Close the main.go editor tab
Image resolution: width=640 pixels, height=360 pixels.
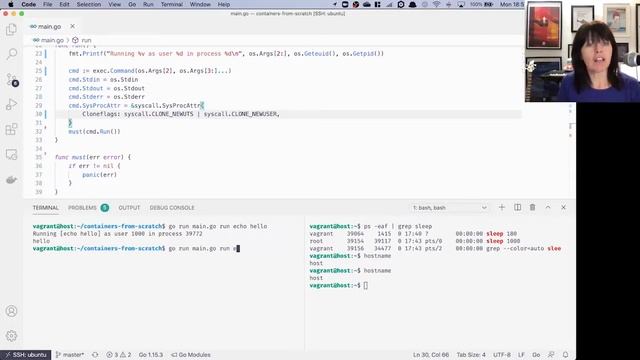pyautogui.click(x=72, y=26)
